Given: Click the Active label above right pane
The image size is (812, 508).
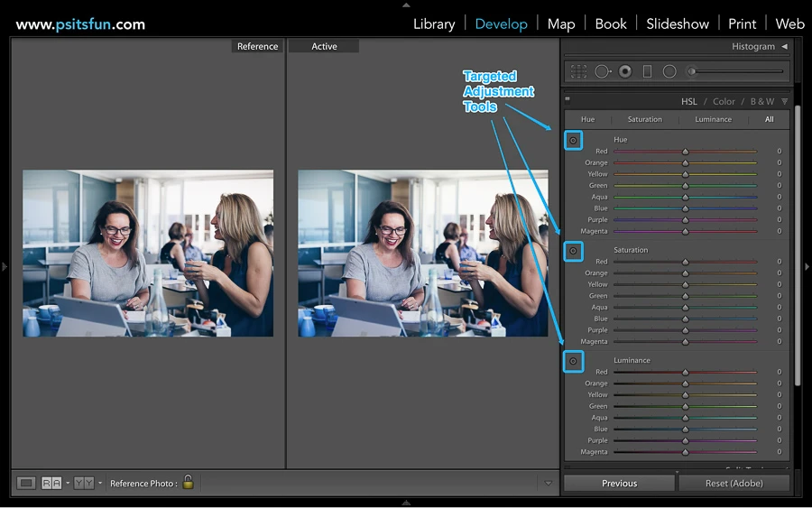Looking at the screenshot, I should tap(324, 46).
